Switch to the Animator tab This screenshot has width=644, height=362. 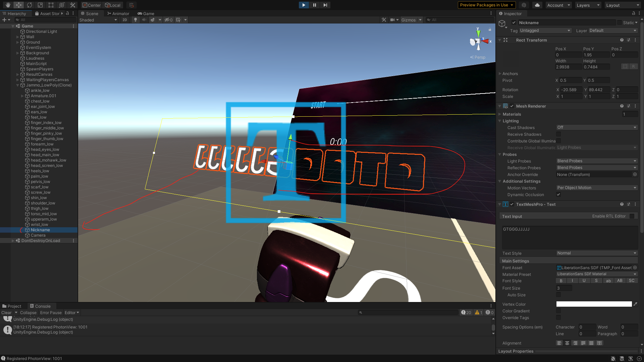[x=118, y=13]
